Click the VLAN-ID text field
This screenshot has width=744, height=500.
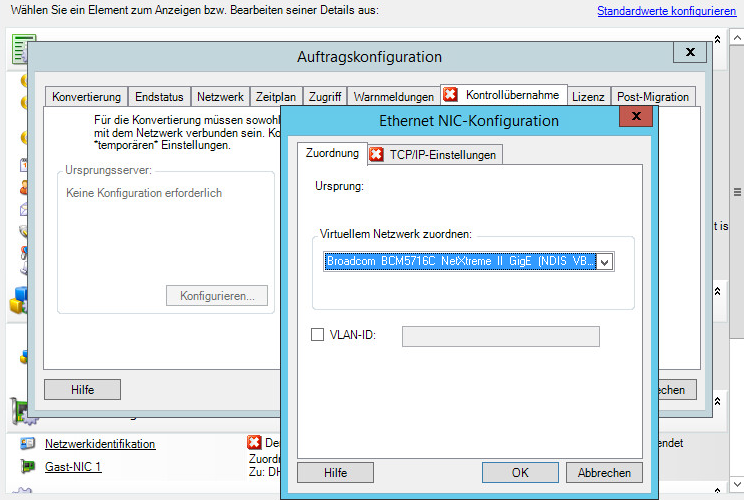(500, 336)
